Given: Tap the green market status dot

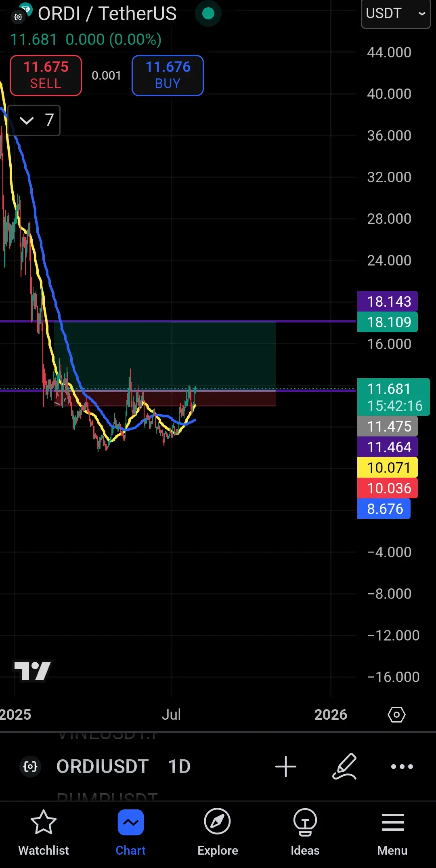Looking at the screenshot, I should point(208,14).
